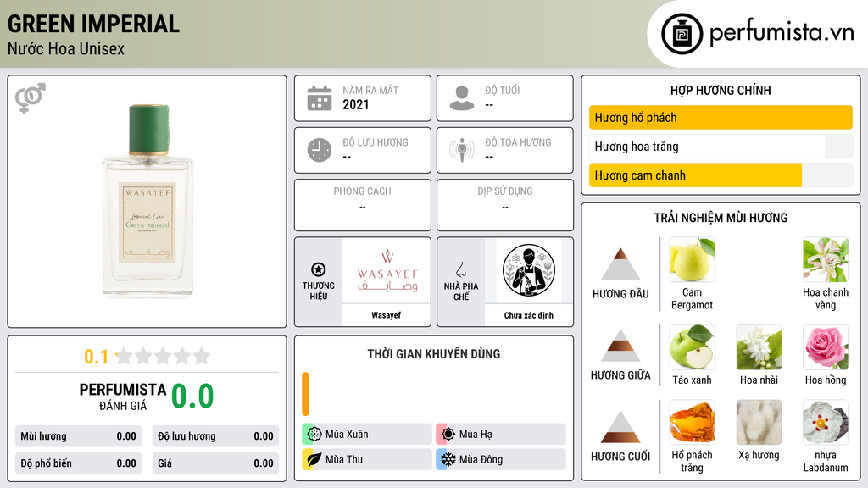Click the Mùa Hạ sun icon
Image resolution: width=868 pixels, height=488 pixels.
point(448,434)
